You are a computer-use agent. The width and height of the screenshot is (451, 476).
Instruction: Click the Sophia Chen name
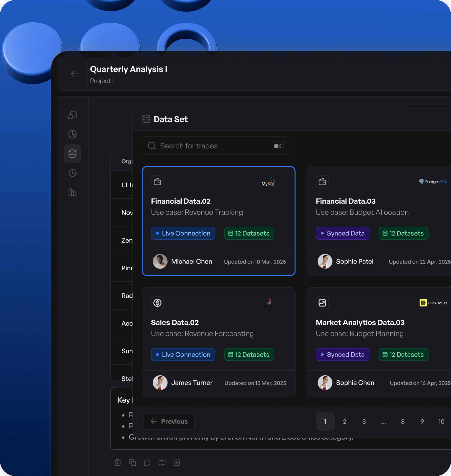tap(355, 382)
